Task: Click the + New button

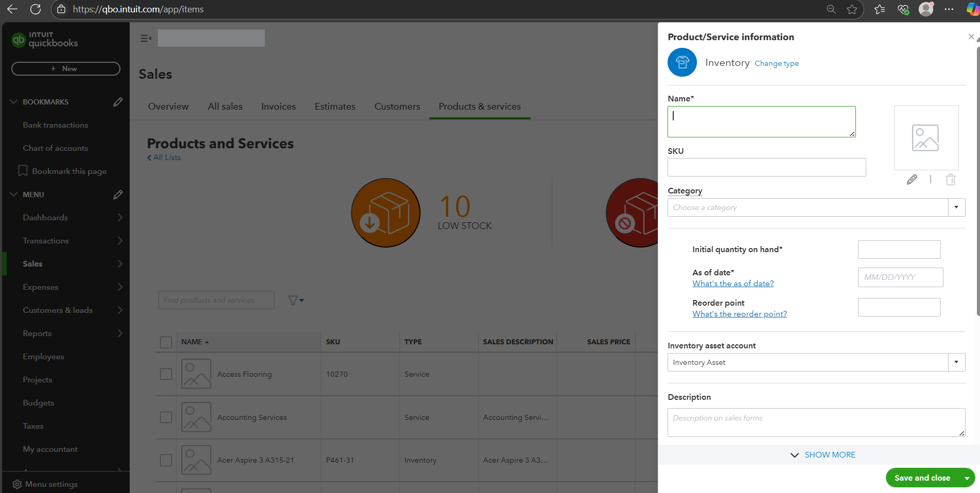Action: 66,68
